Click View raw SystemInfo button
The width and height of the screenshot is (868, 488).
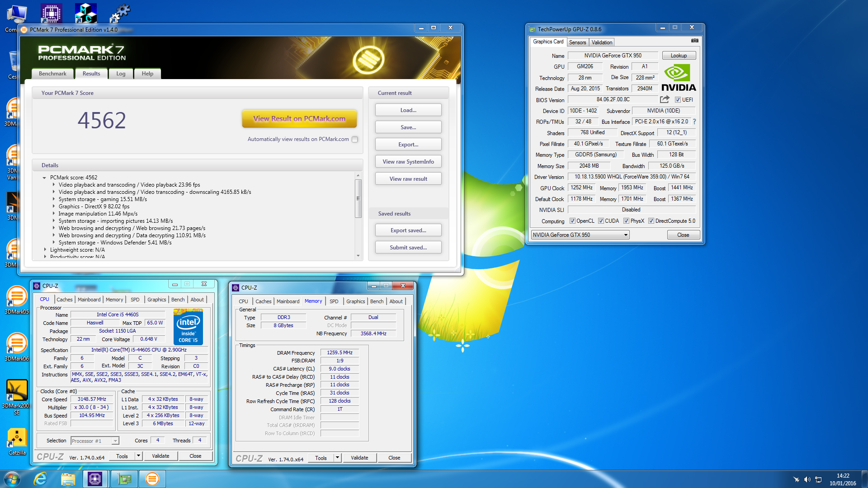tap(408, 162)
